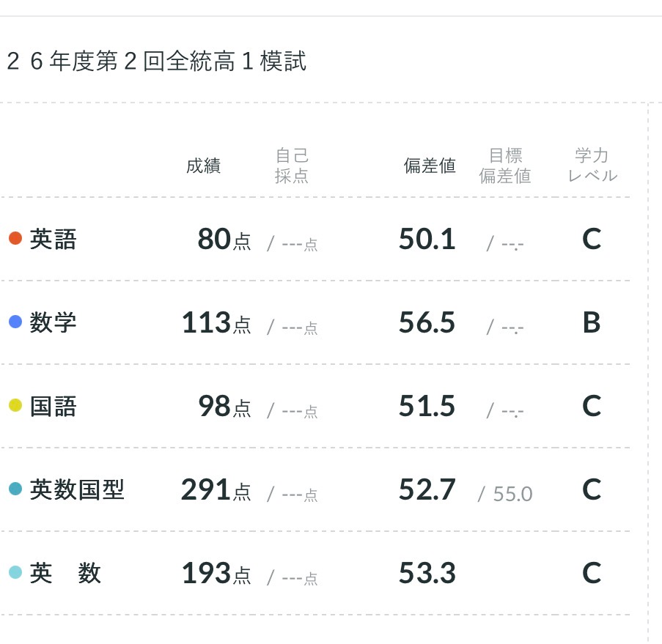Click the 目標偏差値 column header
This screenshot has height=644, width=662.
505,166
